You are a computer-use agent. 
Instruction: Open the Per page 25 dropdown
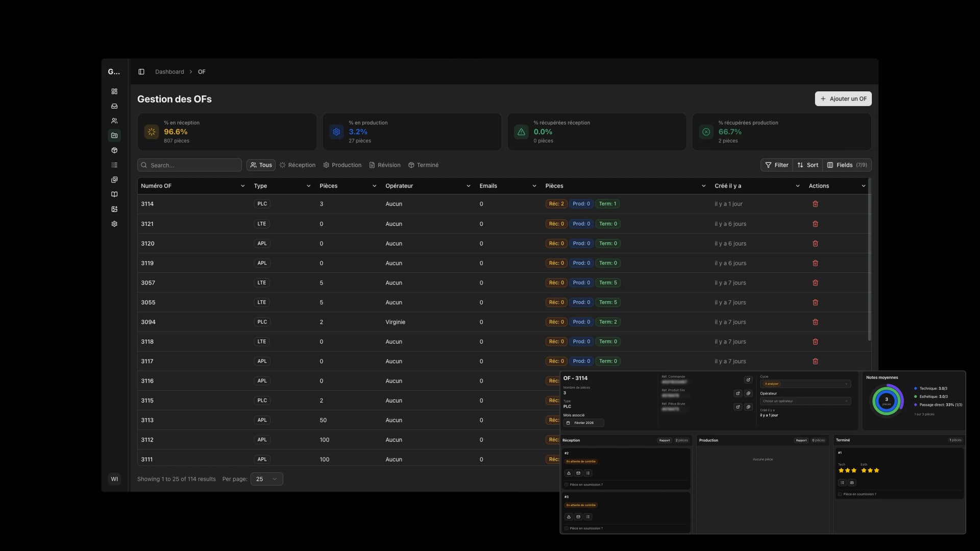coord(266,479)
